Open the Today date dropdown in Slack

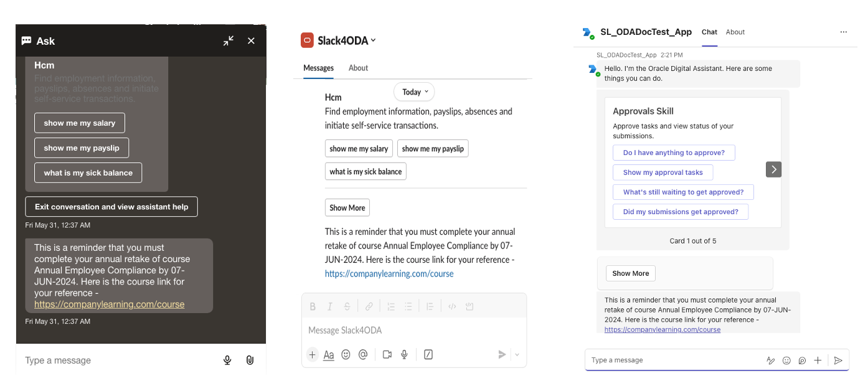(414, 92)
